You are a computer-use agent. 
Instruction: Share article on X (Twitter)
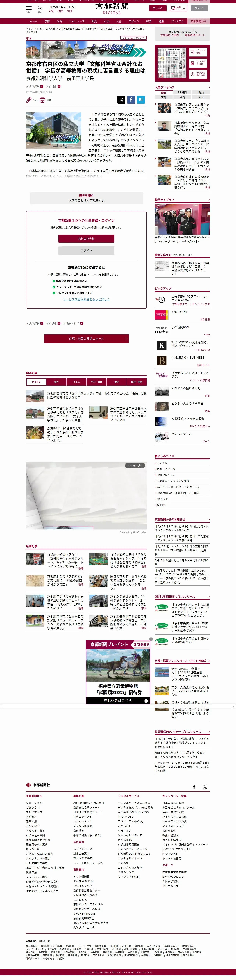(x=121, y=100)
